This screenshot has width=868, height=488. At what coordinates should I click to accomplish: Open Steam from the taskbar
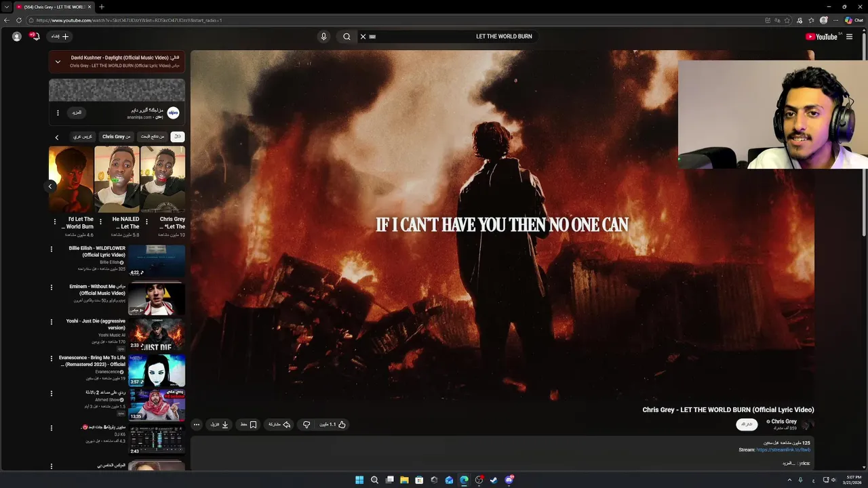point(494,480)
